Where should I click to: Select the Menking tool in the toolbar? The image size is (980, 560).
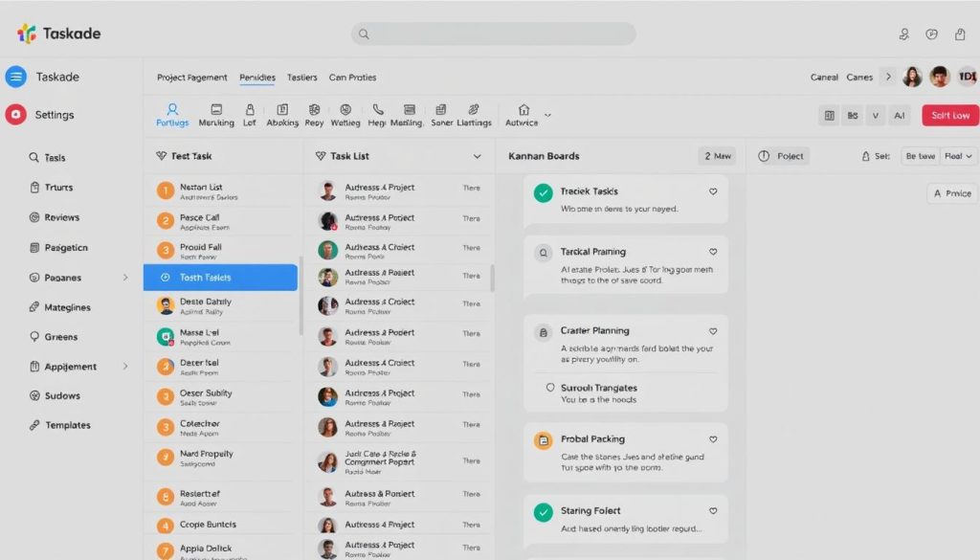pos(216,108)
